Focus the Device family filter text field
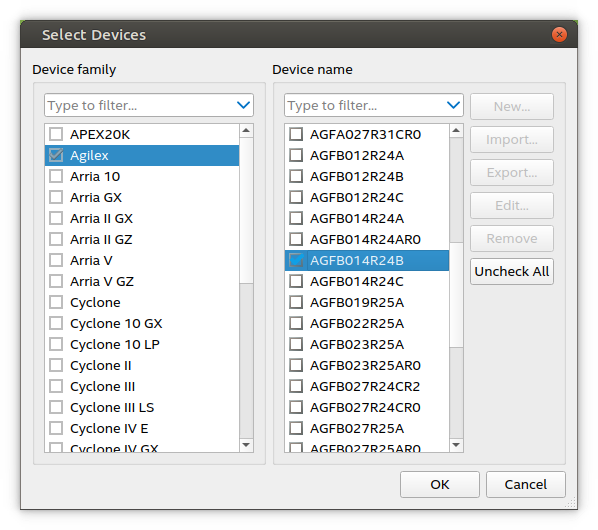Viewport: 598px width, 530px height. coord(140,105)
